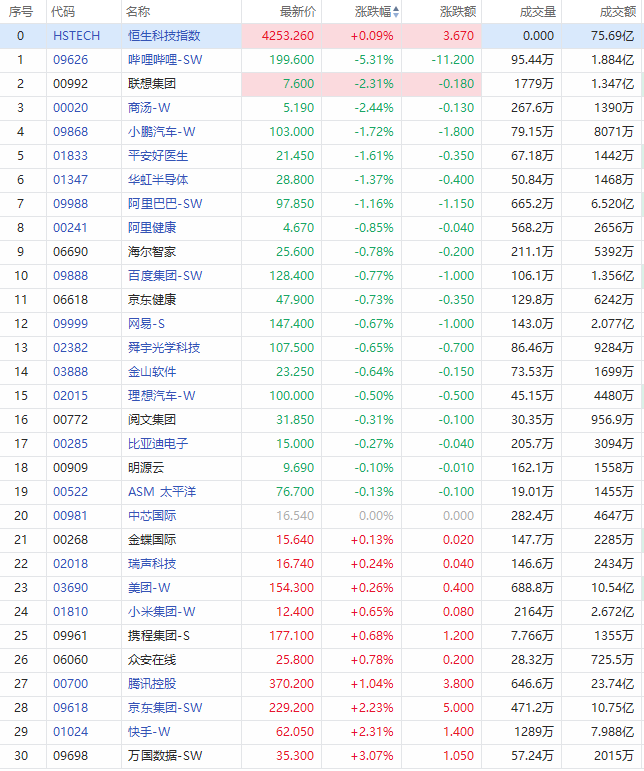Select 京东健康 stock name
This screenshot has height=771, width=644.
click(x=152, y=300)
